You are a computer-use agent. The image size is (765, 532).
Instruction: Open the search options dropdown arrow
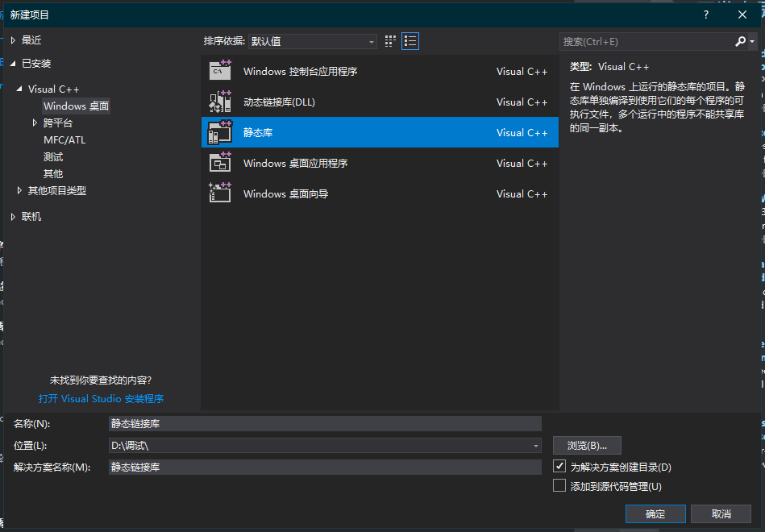(752, 41)
